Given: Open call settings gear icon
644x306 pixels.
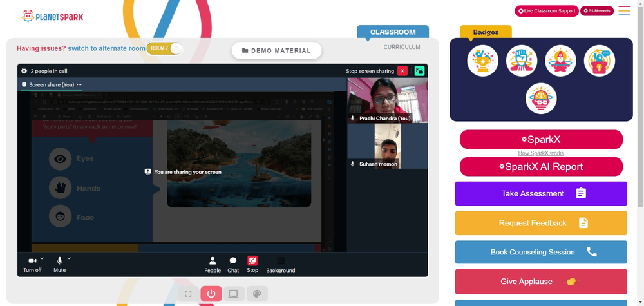Looking at the screenshot, I should 24,71.
